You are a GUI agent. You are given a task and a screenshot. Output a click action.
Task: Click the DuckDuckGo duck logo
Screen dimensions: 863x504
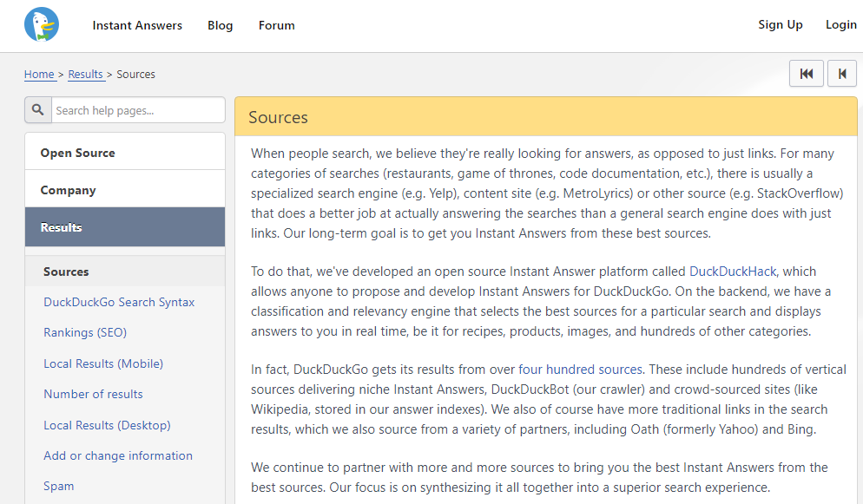pos(42,25)
